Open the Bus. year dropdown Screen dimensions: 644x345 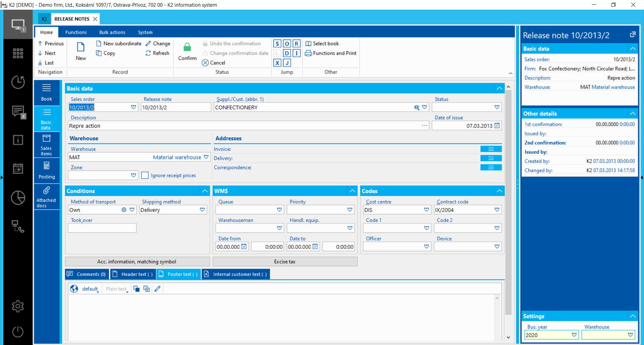pos(574,335)
